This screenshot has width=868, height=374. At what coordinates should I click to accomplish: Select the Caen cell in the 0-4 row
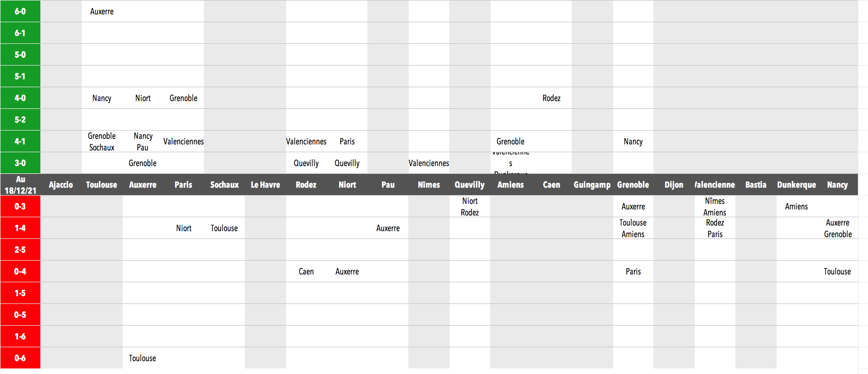click(x=306, y=271)
